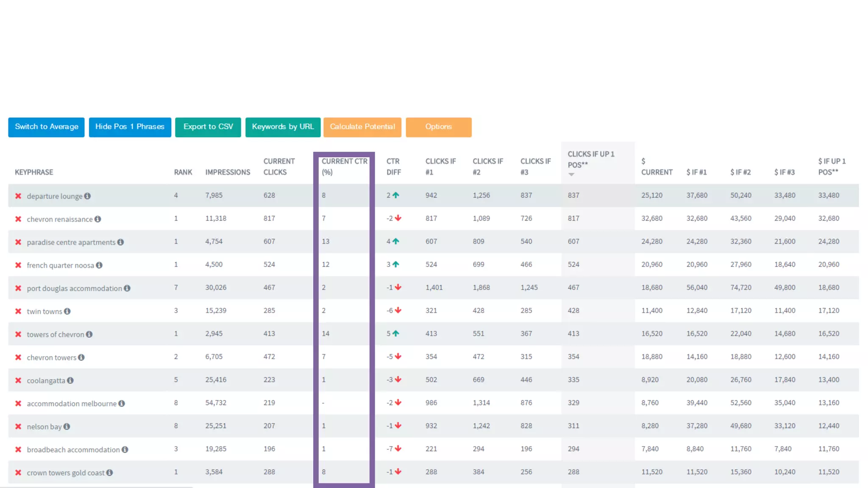Toggle Hide Pos 1 Phrases
Viewport: 868px width, 488px height.
pos(130,127)
